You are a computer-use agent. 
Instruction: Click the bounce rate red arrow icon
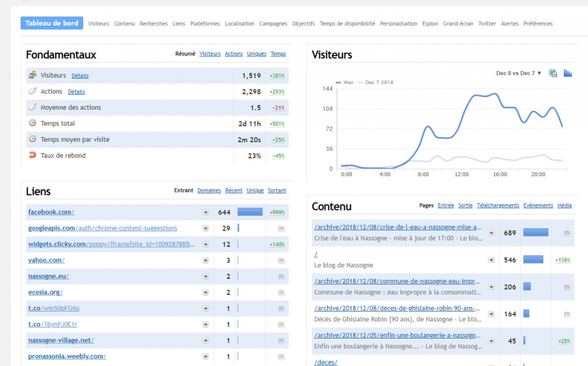33,155
